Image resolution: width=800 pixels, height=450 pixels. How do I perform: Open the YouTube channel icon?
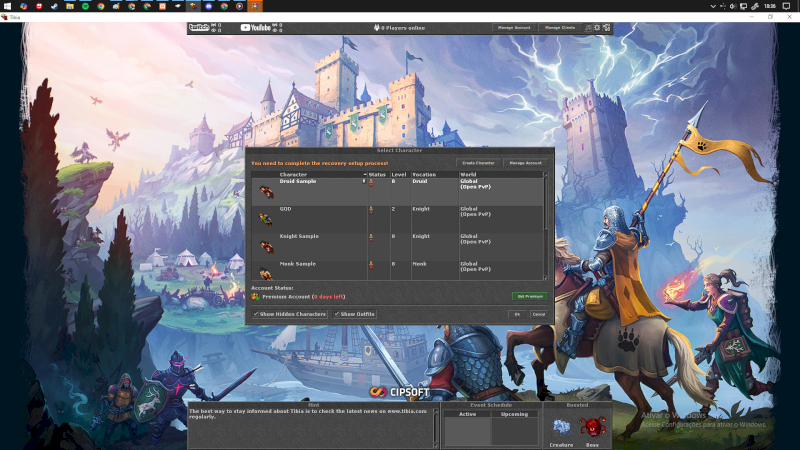coord(255,28)
